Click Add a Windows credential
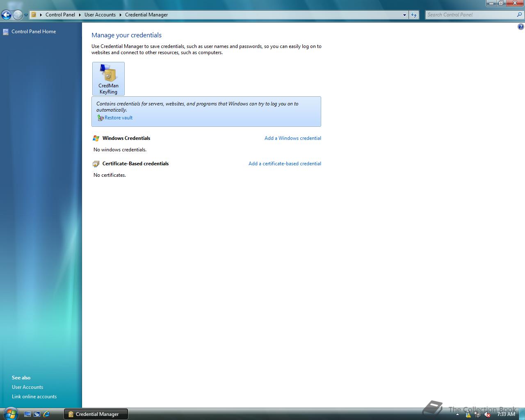Screen dimensions: 525x420 pyautogui.click(x=293, y=138)
